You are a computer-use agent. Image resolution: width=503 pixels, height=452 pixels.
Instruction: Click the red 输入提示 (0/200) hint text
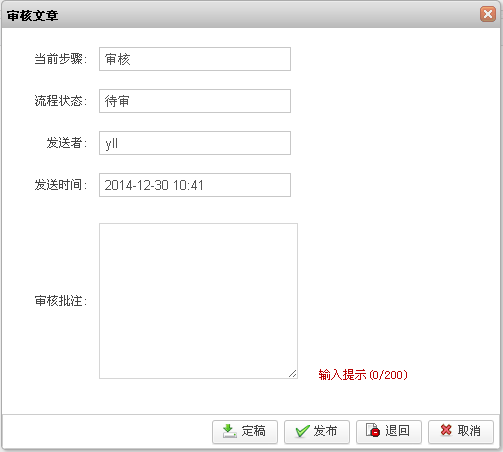[363, 375]
